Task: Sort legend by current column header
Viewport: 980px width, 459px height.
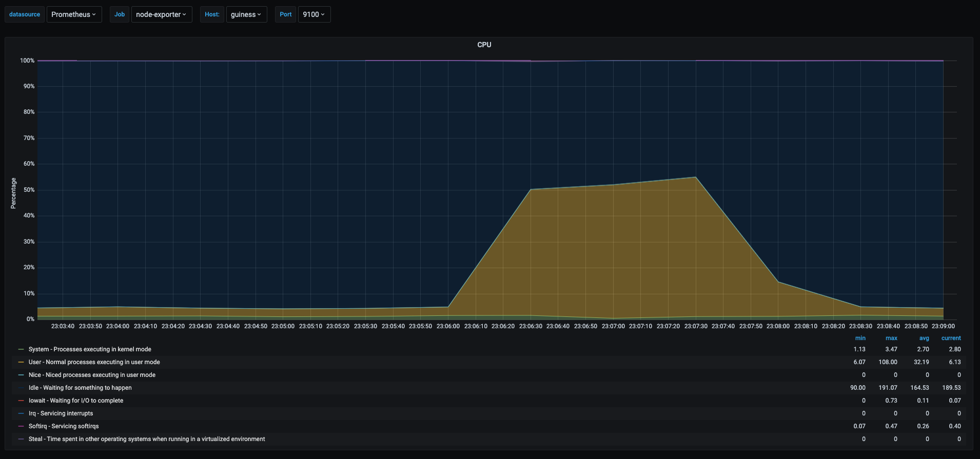Action: [951, 338]
